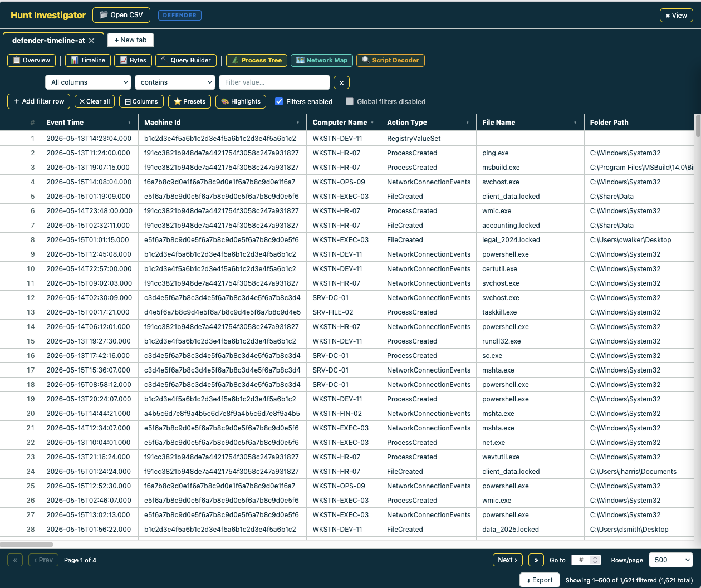Open the Columns chooser
Image resolution: width=701 pixels, height=588 pixels.
coord(141,101)
